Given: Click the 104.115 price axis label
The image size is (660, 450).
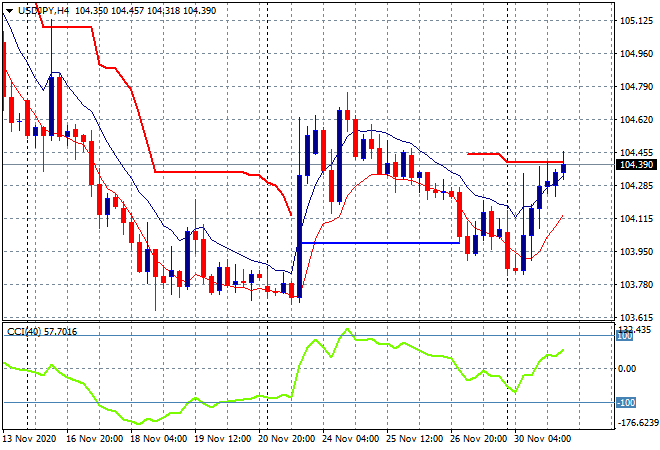Looking at the screenshot, I should click(x=637, y=218).
